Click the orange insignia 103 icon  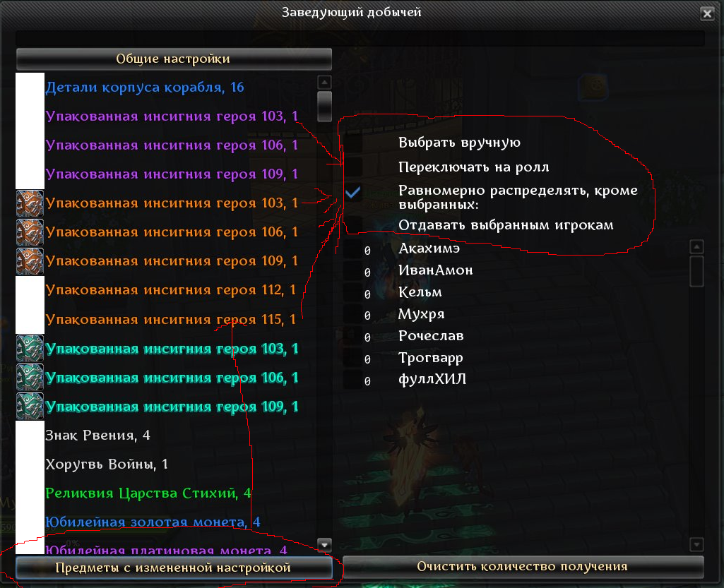[30, 203]
